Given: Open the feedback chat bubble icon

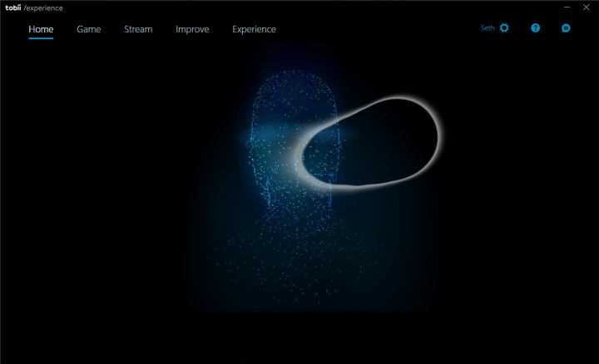Looking at the screenshot, I should click(x=566, y=28).
